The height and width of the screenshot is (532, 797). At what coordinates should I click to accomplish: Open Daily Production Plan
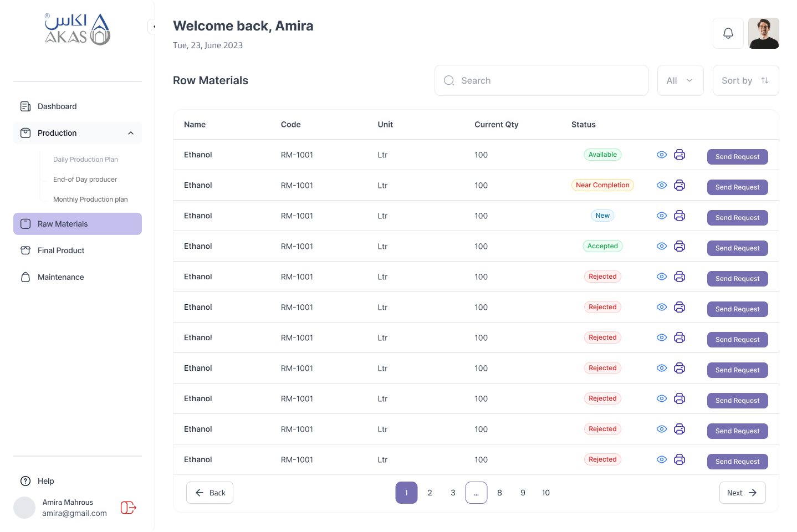pos(85,160)
